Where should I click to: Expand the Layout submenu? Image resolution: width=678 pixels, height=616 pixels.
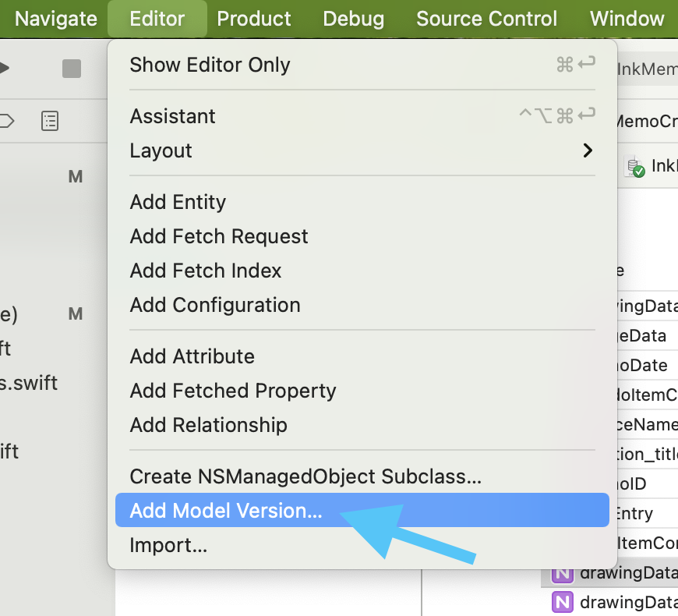click(362, 150)
